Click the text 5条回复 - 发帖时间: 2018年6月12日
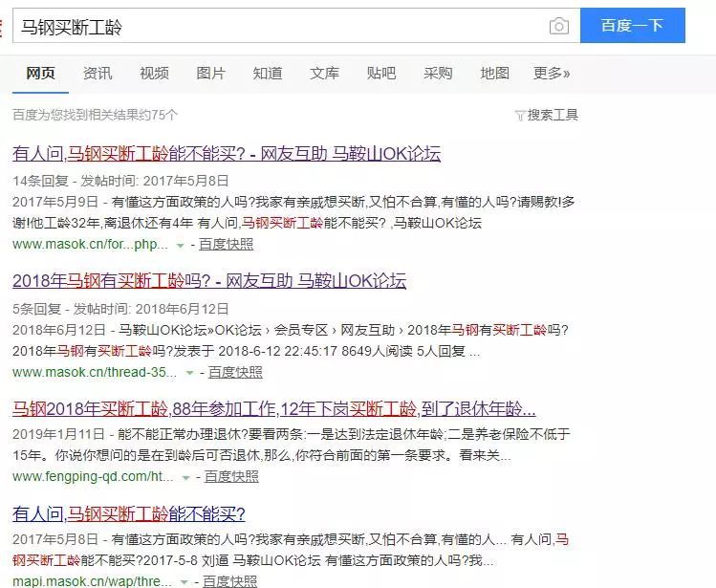Viewport: 716px width, 588px height. pos(120,309)
